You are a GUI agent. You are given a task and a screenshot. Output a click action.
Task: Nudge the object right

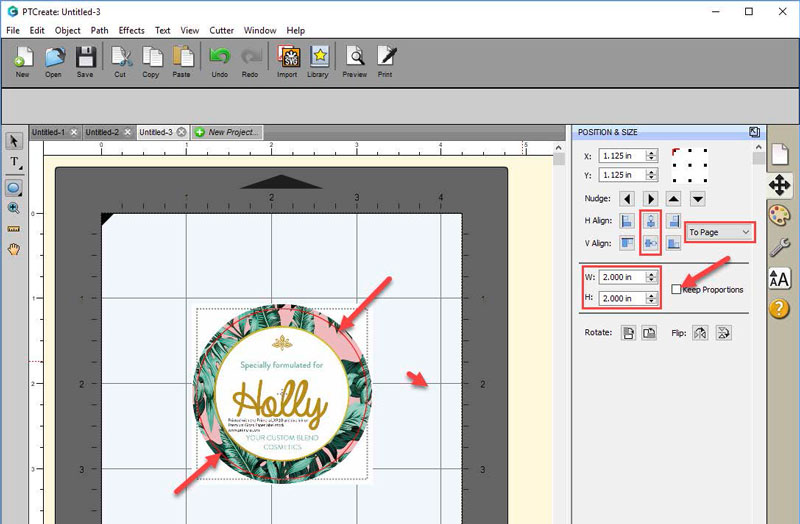click(x=651, y=198)
